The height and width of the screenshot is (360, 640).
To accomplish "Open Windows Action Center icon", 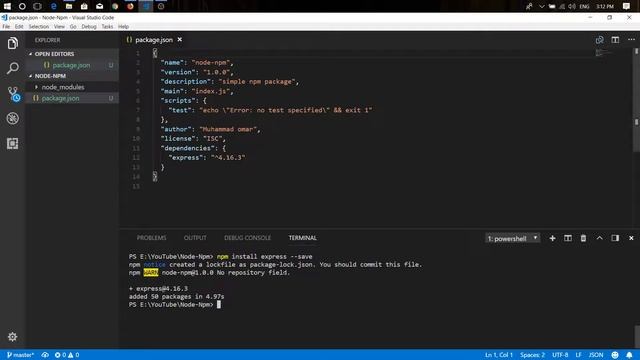I will click(x=626, y=6).
